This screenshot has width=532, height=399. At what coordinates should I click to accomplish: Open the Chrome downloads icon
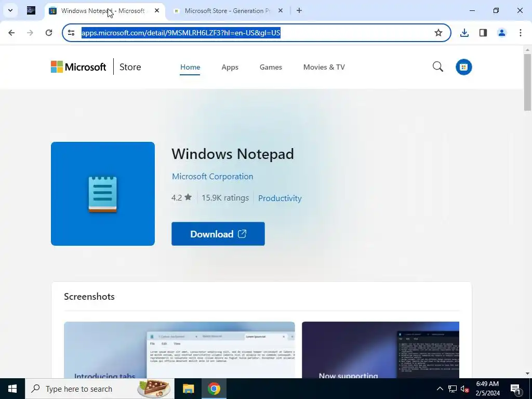pyautogui.click(x=464, y=33)
